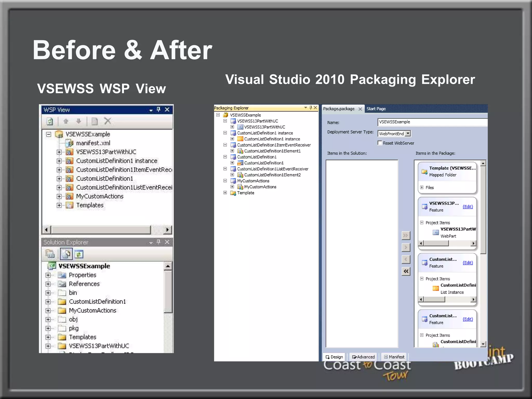Expand VSEWSS13PartWithUC in WSP View
This screenshot has width=532, height=399.
(x=59, y=152)
